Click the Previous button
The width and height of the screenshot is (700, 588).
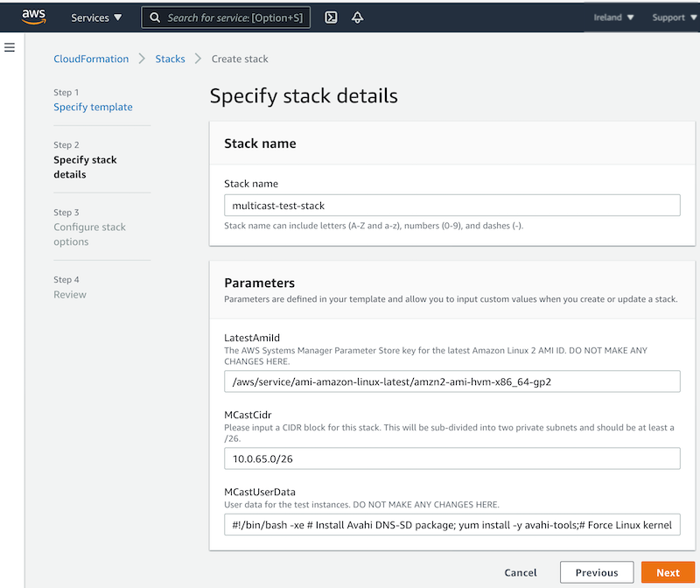coord(597,572)
